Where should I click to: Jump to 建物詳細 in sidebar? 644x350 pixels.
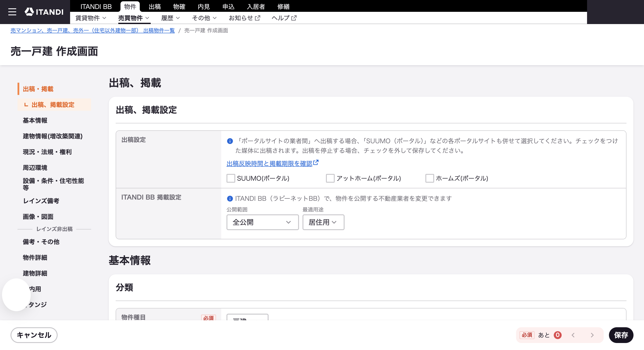tap(35, 273)
